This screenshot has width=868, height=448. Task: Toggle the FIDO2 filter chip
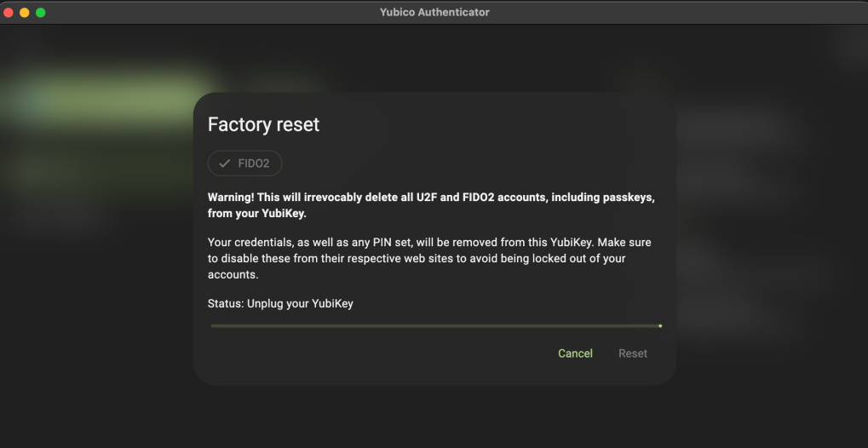pos(245,164)
